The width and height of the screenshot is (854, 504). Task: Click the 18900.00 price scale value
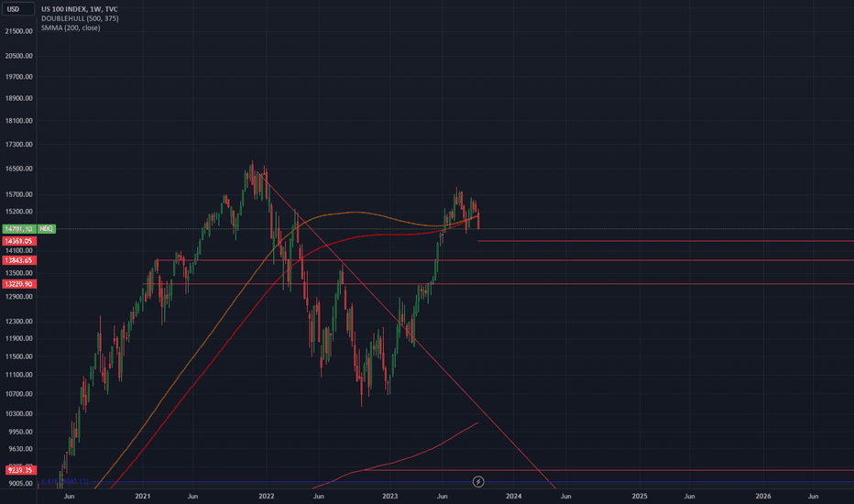pyautogui.click(x=18, y=98)
